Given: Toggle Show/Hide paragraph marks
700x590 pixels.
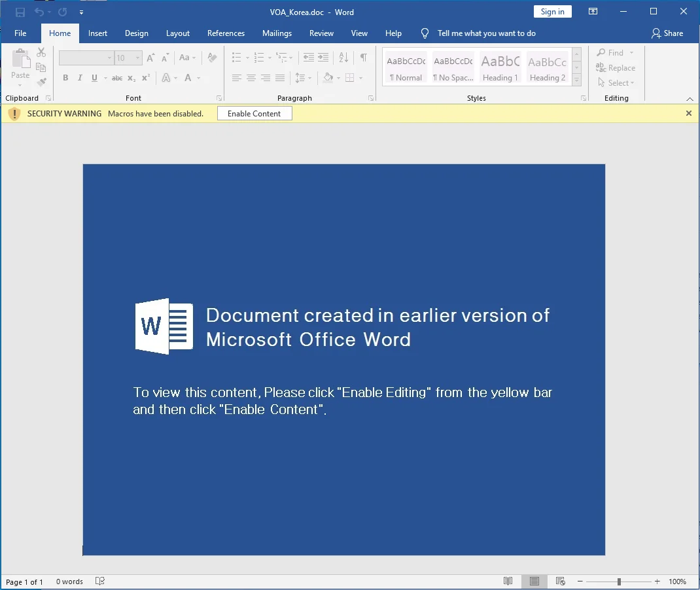Looking at the screenshot, I should [364, 57].
